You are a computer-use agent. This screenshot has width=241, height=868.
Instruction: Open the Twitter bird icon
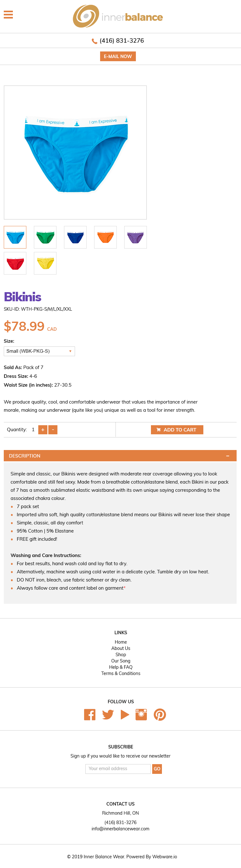click(x=108, y=714)
